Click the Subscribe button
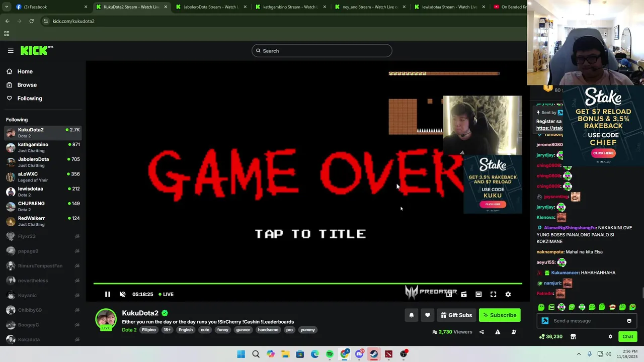Viewport: 644px width, 362px height. pyautogui.click(x=500, y=315)
